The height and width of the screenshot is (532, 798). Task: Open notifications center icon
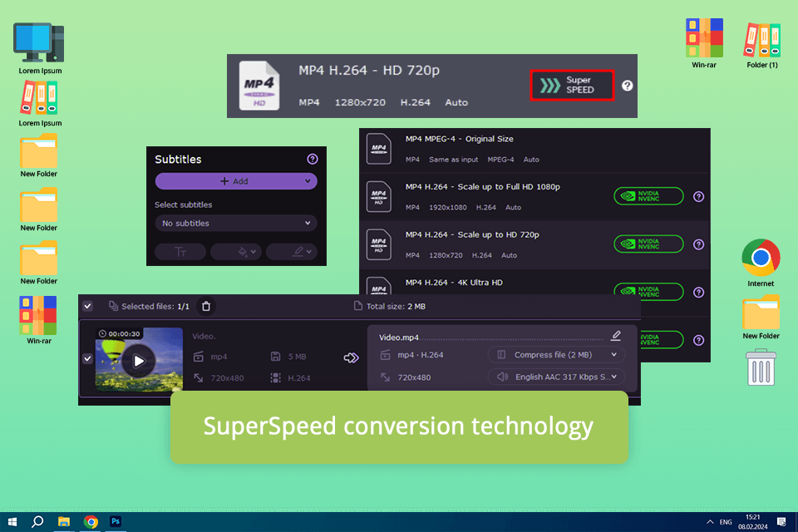pyautogui.click(x=781, y=522)
